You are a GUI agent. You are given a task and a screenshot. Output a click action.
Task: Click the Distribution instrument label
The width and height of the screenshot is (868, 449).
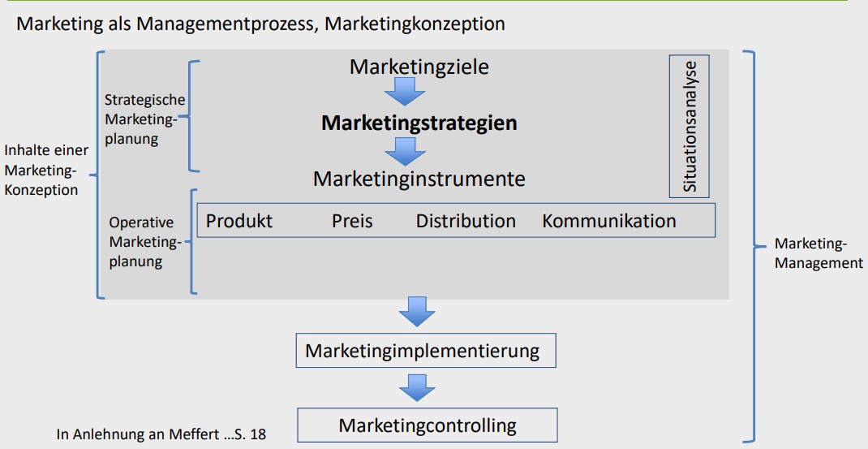[x=466, y=221]
